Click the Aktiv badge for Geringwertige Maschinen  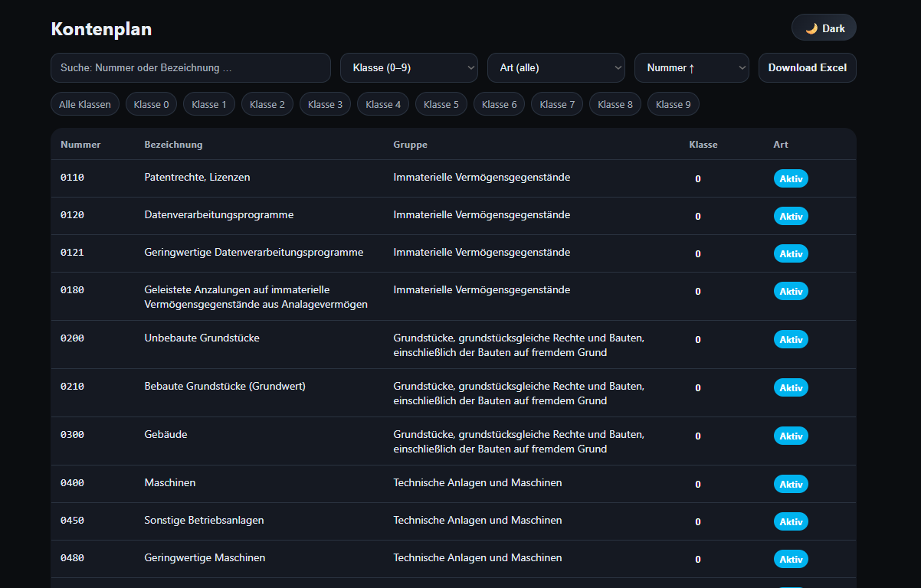(790, 559)
